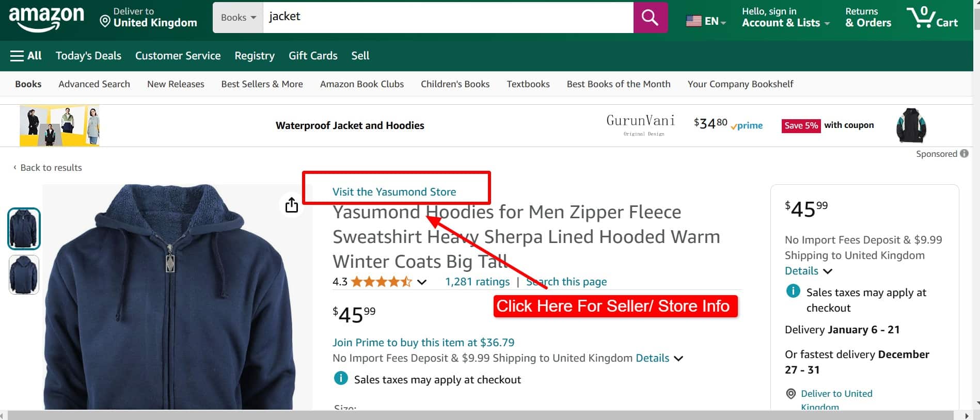Click the horizontal scrollbar right arrow
This screenshot has height=420, width=980.
coord(967,415)
